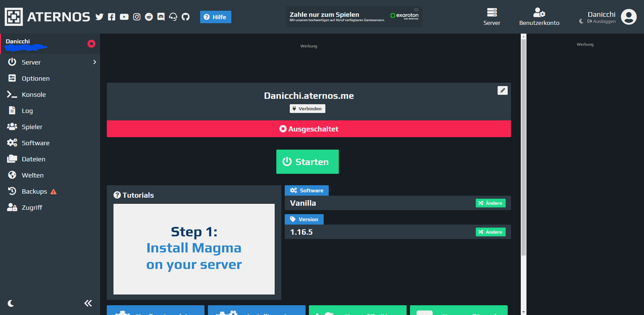Viewport: 644px width, 315px height.
Task: Open Software in the sidebar menu
Action: pyautogui.click(x=50, y=143)
